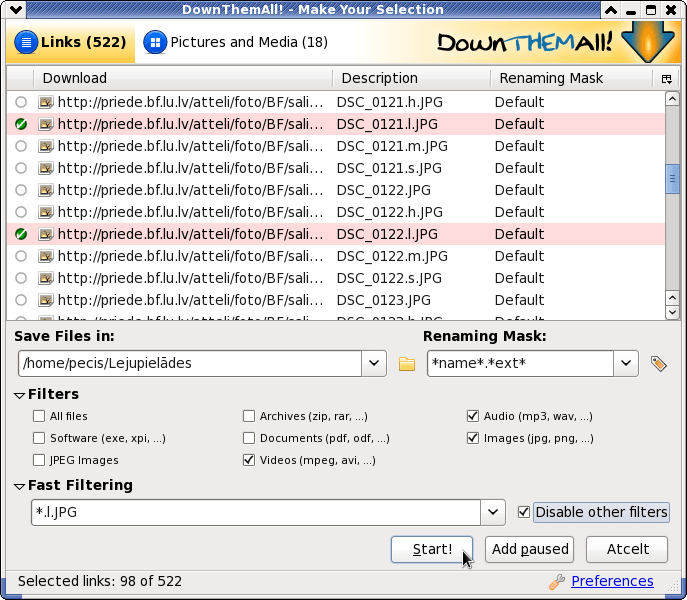687x600 pixels.
Task: Select the radio for DSC_0121.h.JPG
Action: click(x=21, y=102)
